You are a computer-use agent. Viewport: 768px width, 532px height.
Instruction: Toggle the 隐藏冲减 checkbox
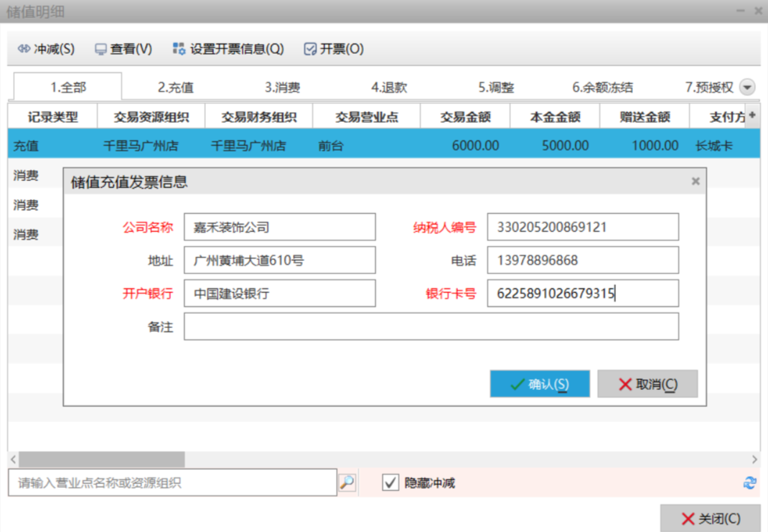(390, 482)
